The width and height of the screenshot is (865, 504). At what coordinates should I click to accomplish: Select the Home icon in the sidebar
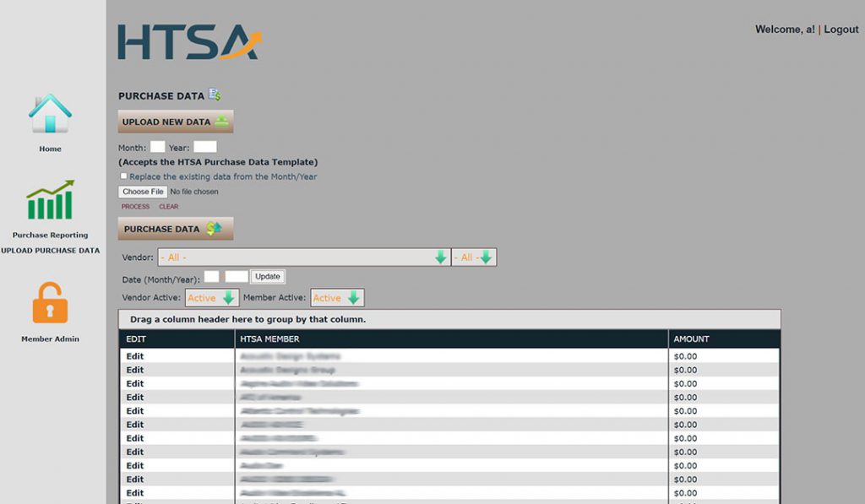[50, 116]
